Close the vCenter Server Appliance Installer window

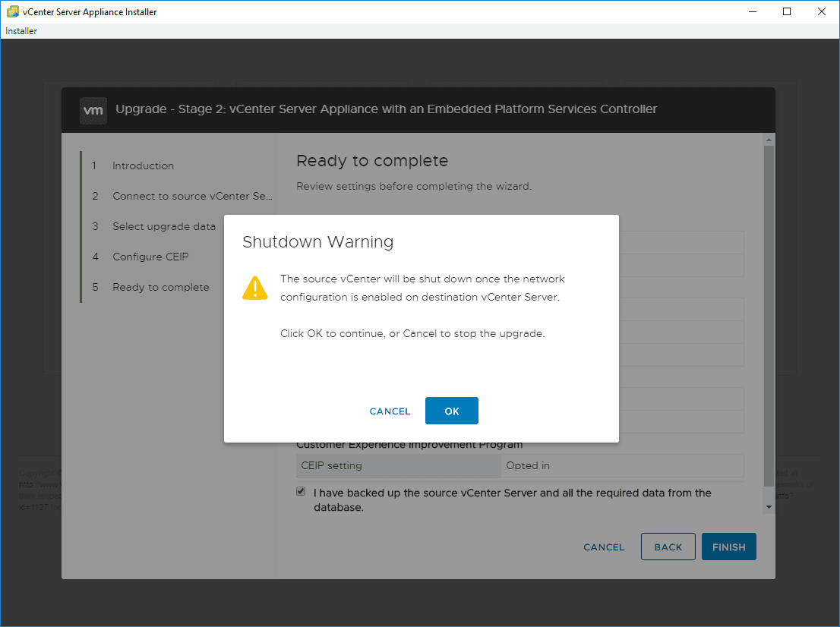click(821, 12)
